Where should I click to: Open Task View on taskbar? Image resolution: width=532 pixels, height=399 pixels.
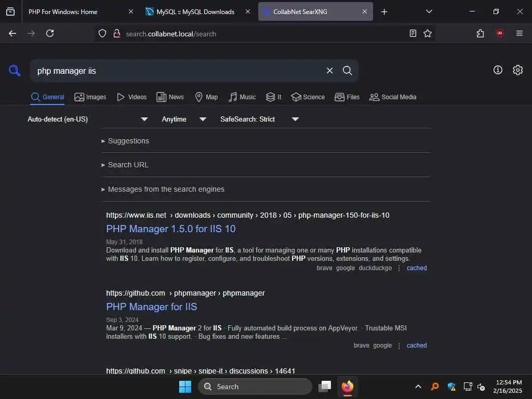[x=325, y=387]
